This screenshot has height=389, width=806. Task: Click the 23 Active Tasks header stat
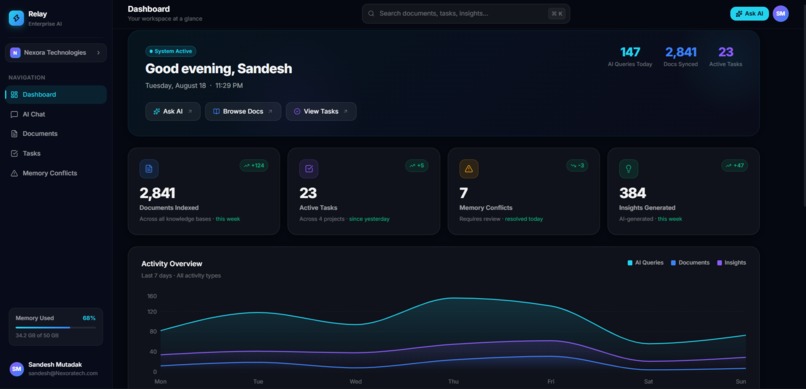point(726,57)
